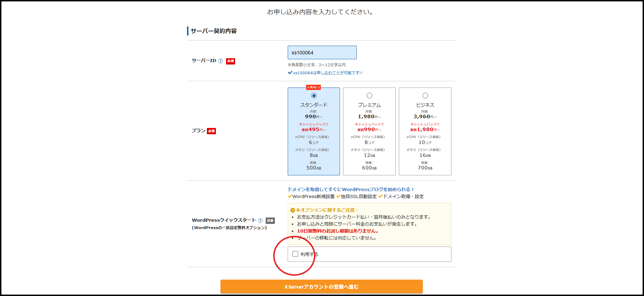Click the 500GB capacity in スタンダード card

click(x=314, y=168)
